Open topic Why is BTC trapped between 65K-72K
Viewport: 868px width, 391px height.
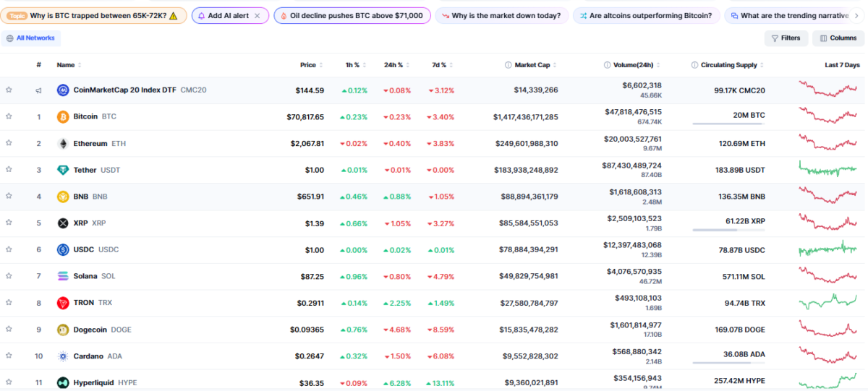[95, 15]
